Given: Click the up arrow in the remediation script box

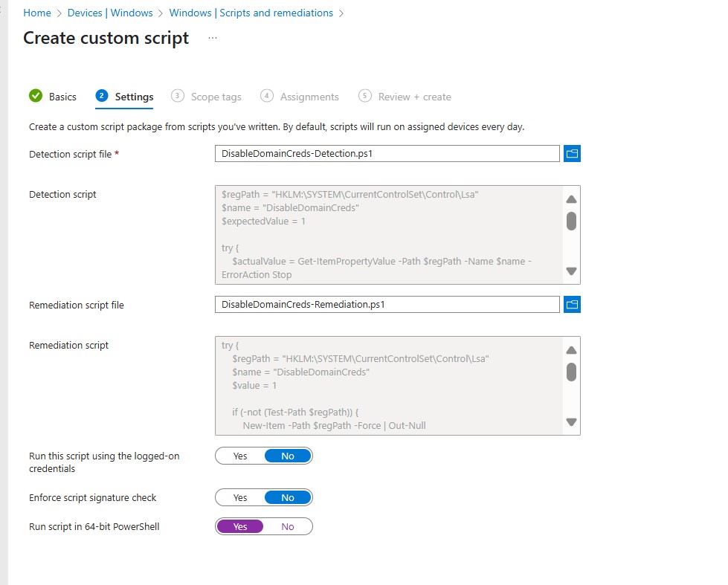Looking at the screenshot, I should pyautogui.click(x=571, y=350).
